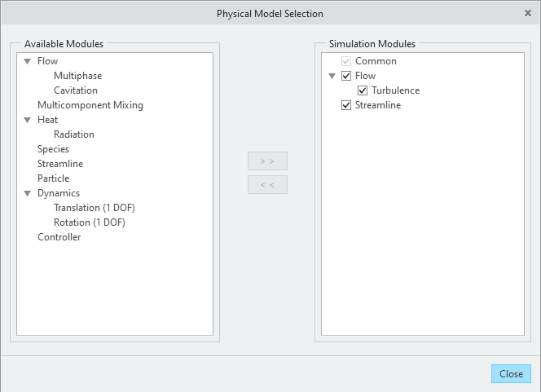Viewport: 541px width, 392px height.
Task: Select Translation (1 DOF) under Dynamics
Action: [x=95, y=208]
